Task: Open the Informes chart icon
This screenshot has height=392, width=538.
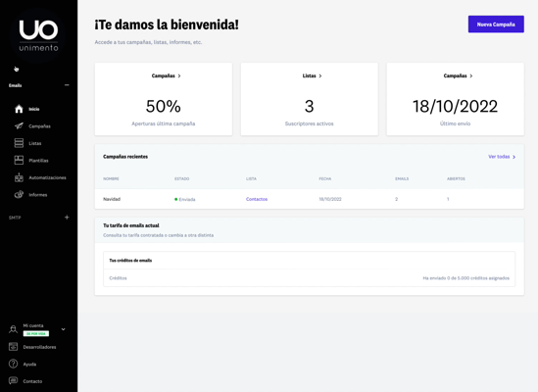Action: [19, 195]
